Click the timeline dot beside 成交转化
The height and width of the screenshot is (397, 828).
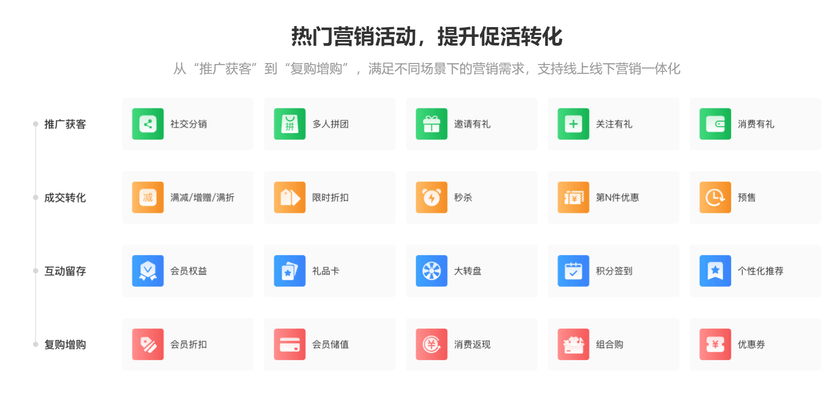coord(36,197)
